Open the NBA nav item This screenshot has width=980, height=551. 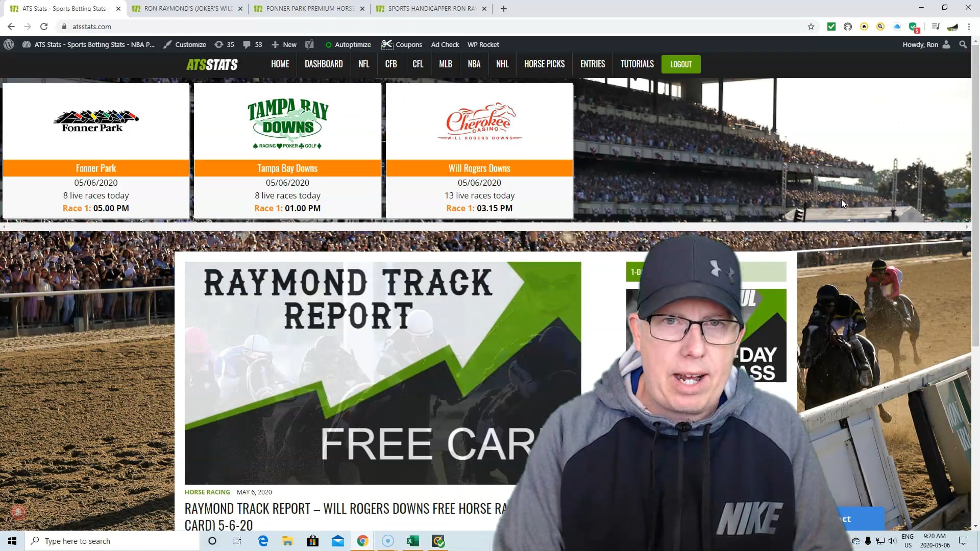click(474, 64)
